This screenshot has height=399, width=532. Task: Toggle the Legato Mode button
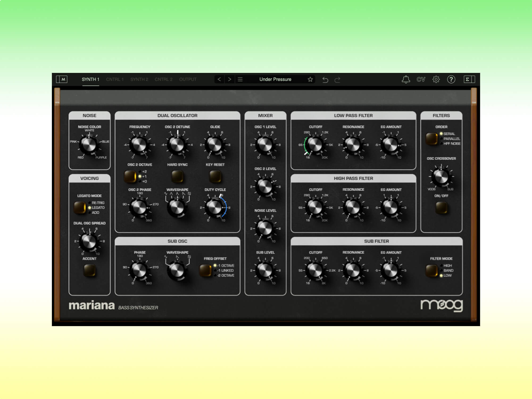(x=80, y=207)
